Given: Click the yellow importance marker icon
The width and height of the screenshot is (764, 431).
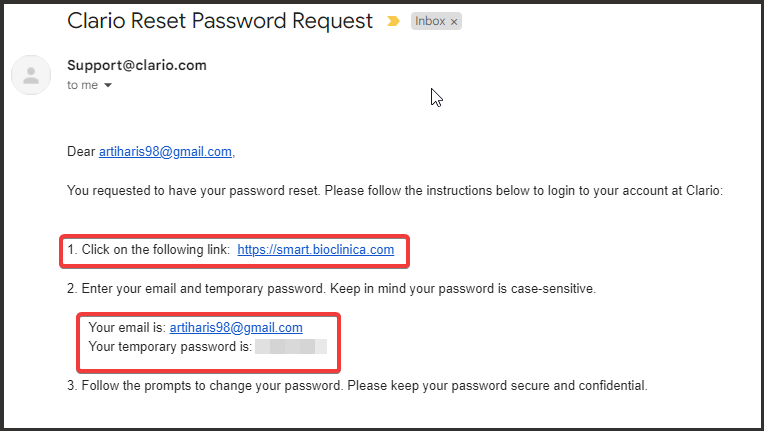Looking at the screenshot, I should tap(394, 21).
